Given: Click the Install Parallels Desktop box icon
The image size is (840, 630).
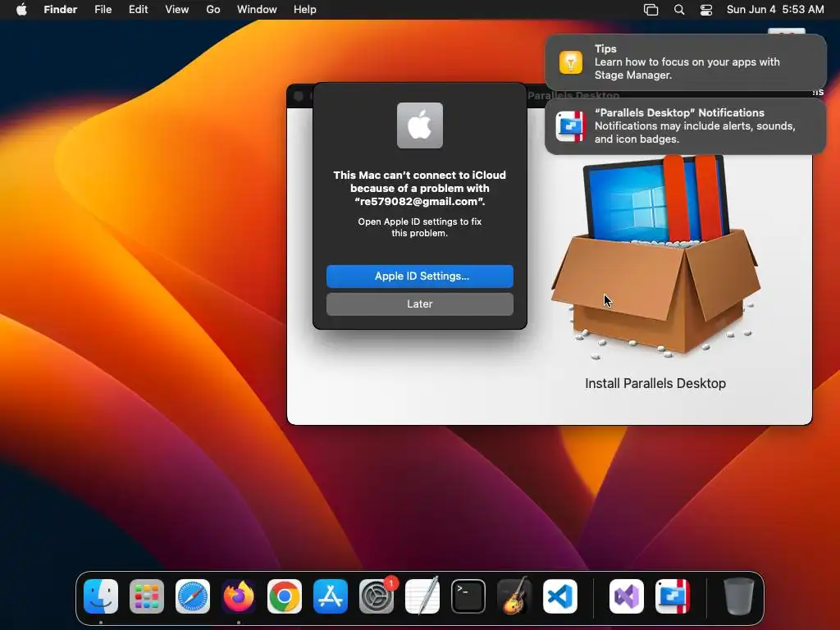Looking at the screenshot, I should pyautogui.click(x=655, y=257).
